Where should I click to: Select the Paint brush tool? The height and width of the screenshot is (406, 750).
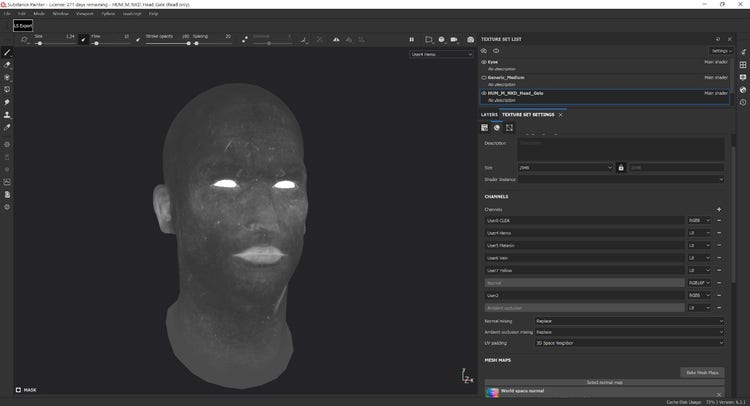pyautogui.click(x=7, y=52)
